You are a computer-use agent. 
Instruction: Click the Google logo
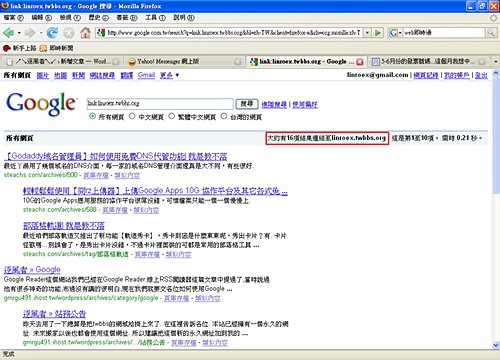41,104
